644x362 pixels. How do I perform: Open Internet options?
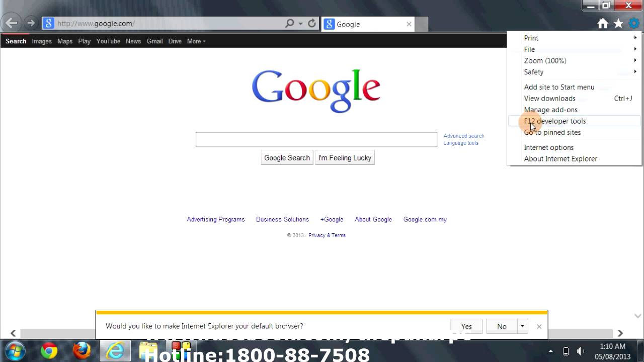[x=575, y=147]
